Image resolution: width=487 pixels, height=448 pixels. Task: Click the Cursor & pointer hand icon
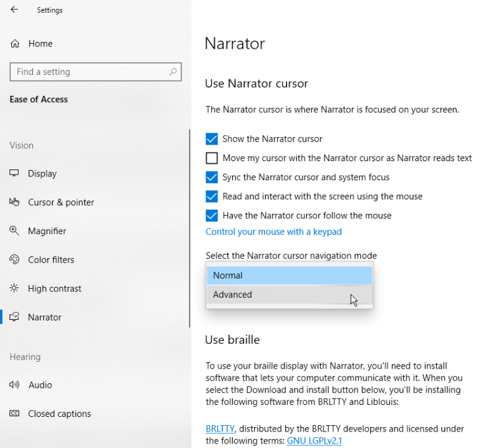coord(15,202)
